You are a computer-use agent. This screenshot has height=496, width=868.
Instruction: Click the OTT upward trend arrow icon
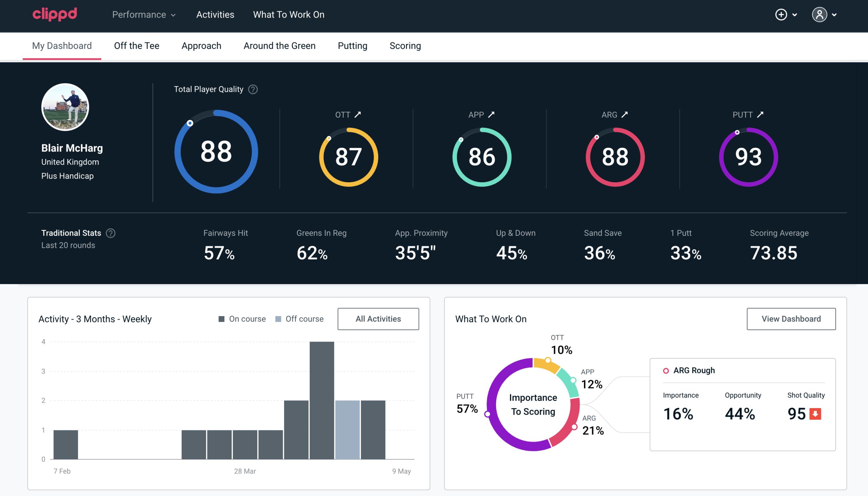coord(358,114)
